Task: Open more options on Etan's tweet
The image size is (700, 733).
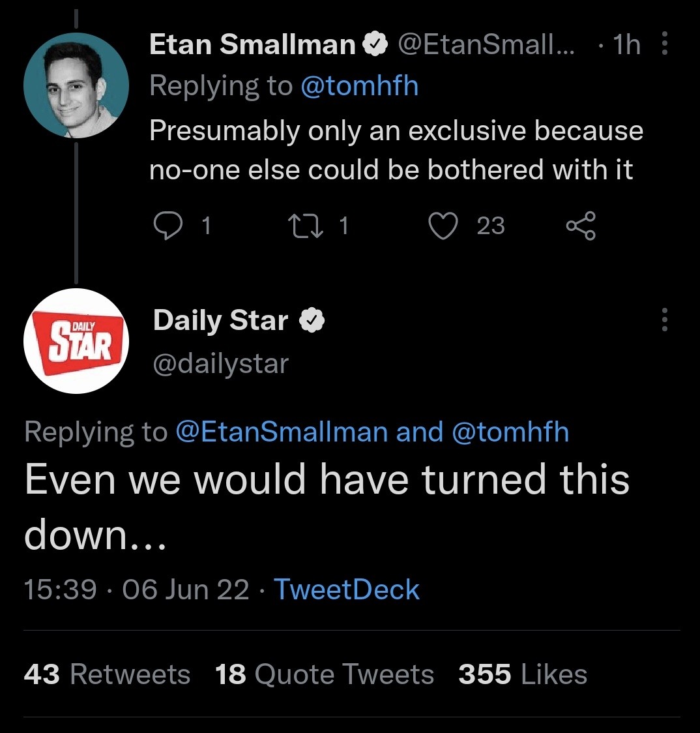Action: (x=664, y=44)
